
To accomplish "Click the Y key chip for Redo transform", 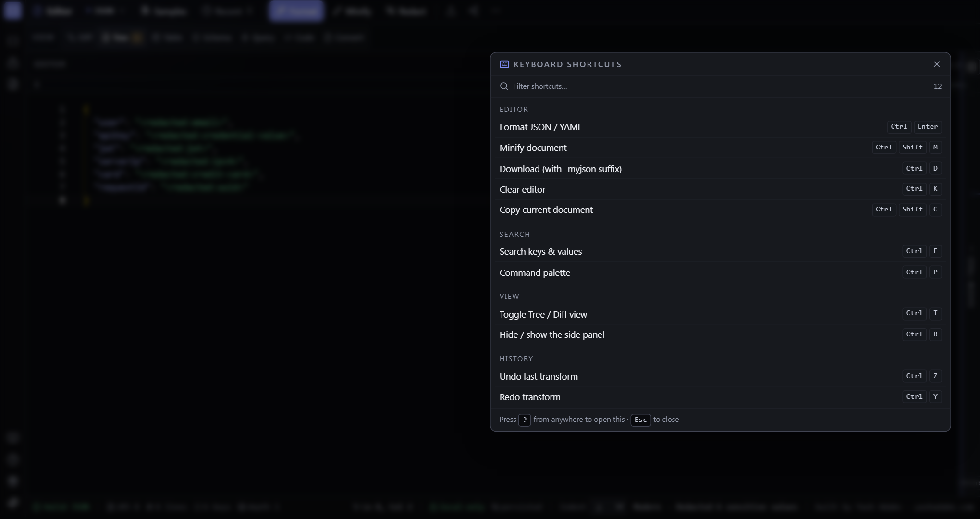I will click(935, 397).
